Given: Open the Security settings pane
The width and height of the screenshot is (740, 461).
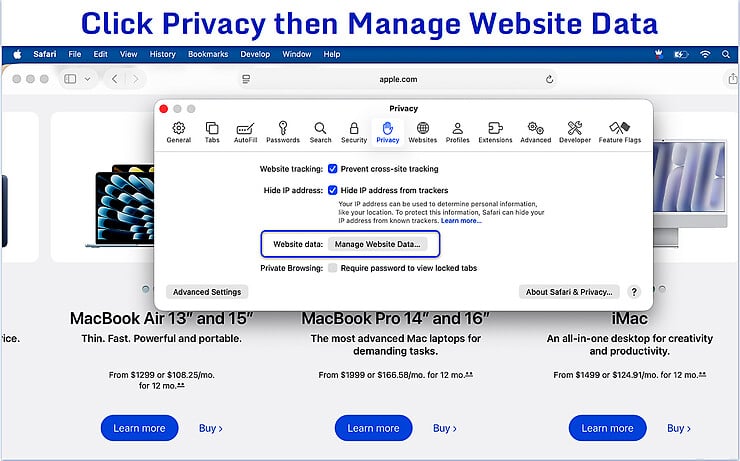Looking at the screenshot, I should 353,133.
